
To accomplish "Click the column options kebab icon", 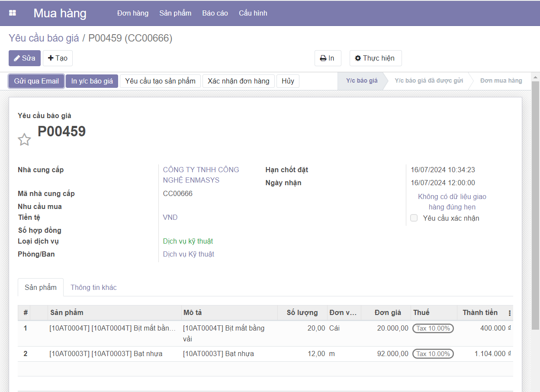I will tap(509, 313).
